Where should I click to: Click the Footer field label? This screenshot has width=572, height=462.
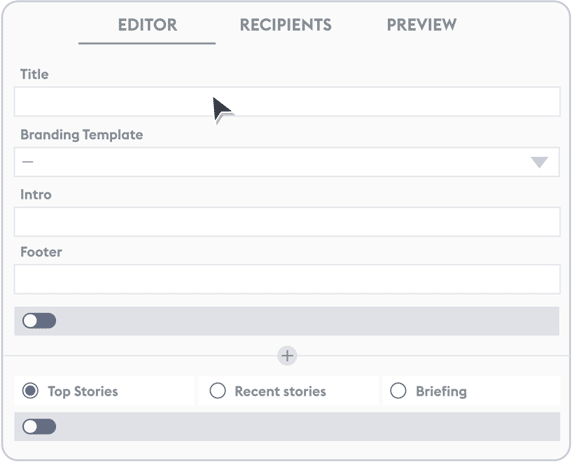tap(41, 252)
